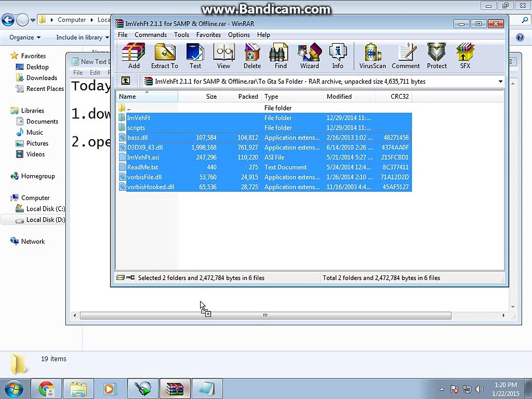
Task: Open the Wizard tool
Action: click(x=309, y=57)
